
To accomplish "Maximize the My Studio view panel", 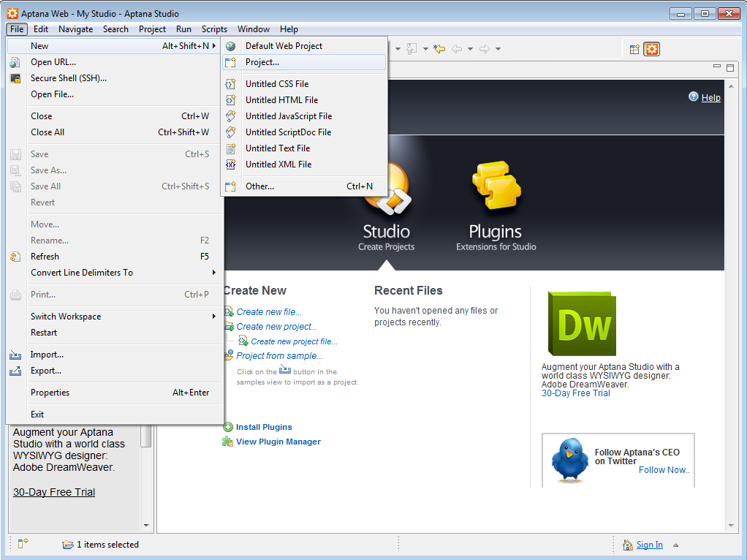I will [x=730, y=68].
